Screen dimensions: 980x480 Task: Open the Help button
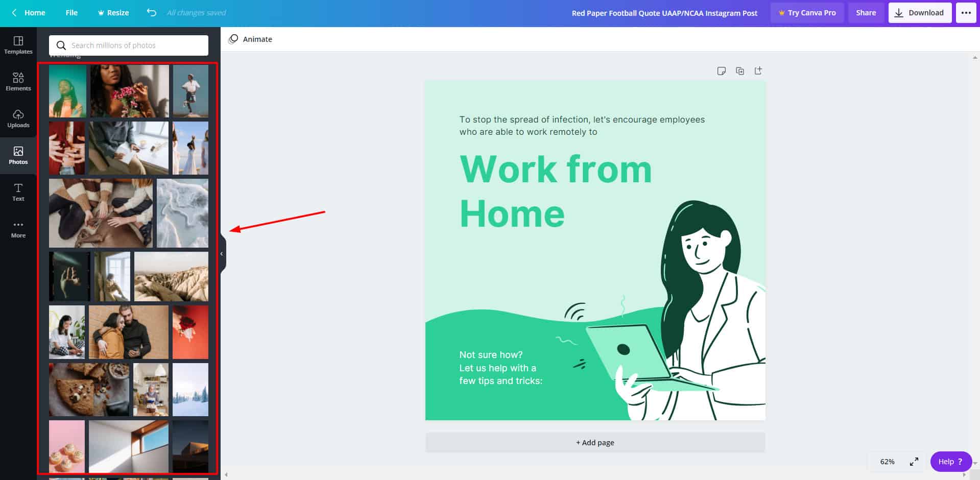pyautogui.click(x=951, y=462)
